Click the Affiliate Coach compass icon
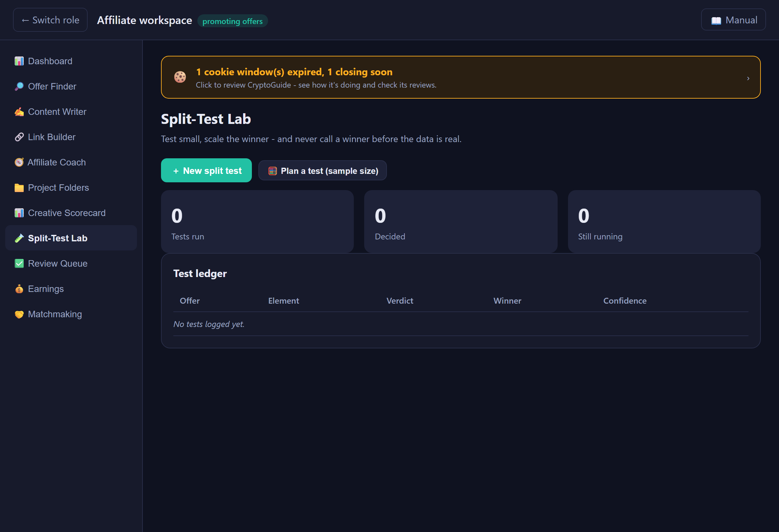 point(19,162)
